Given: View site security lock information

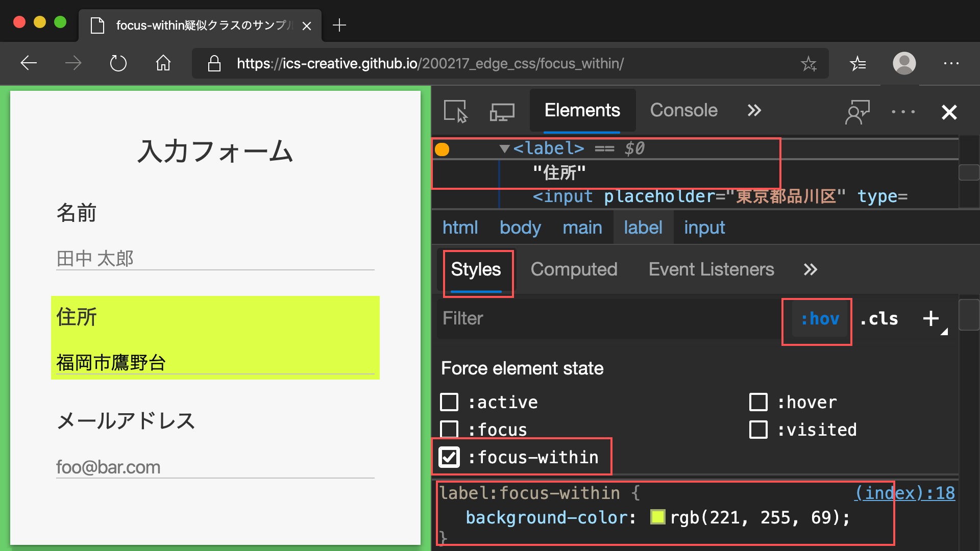Looking at the screenshot, I should [214, 63].
